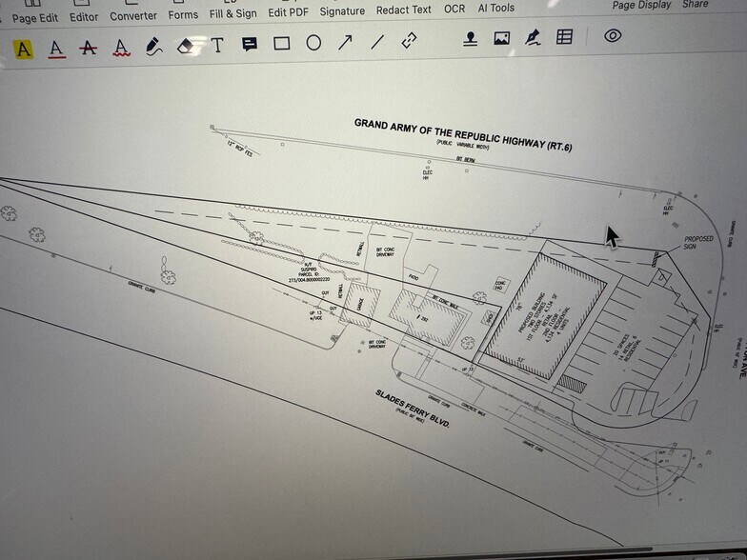Pick the eraser tool

186,45
